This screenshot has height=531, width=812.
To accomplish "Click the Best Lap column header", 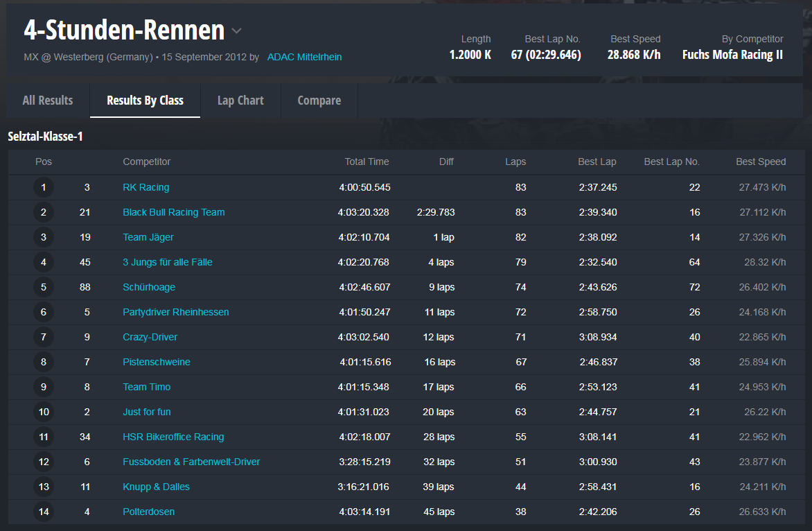I will pyautogui.click(x=597, y=162).
